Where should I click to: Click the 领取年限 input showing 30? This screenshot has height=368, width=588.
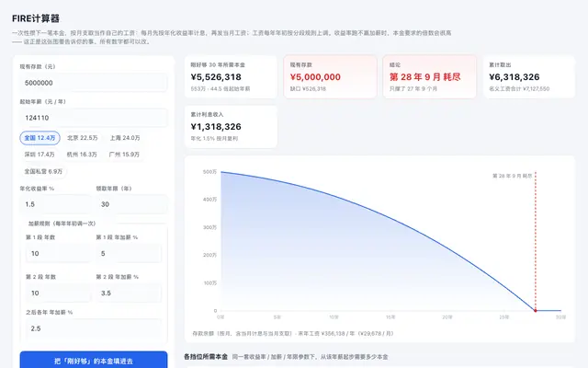[x=131, y=204]
